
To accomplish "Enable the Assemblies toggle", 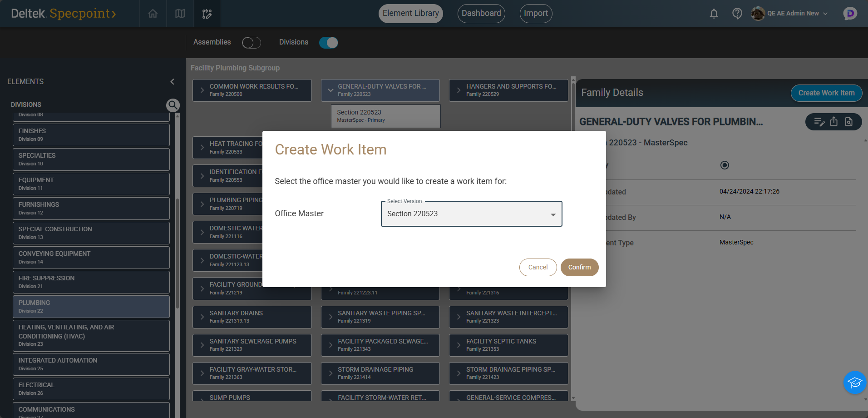I will tap(252, 43).
